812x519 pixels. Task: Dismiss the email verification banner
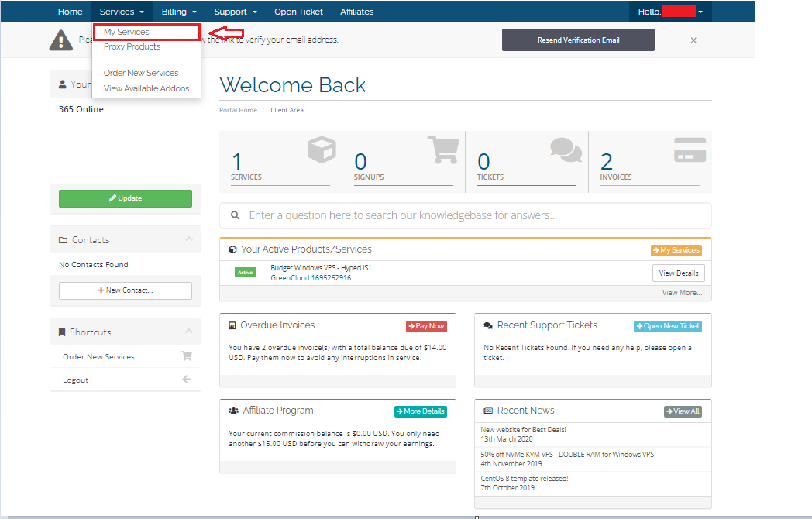(x=693, y=40)
